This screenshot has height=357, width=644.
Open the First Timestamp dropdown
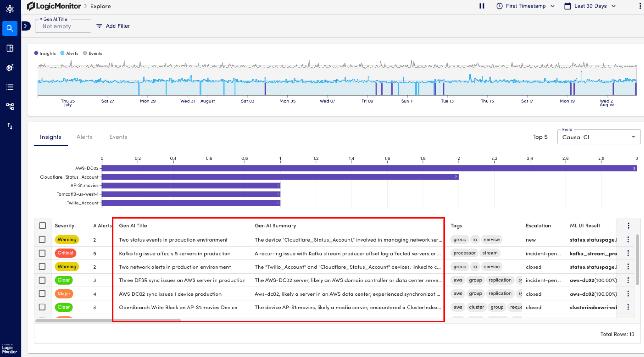[x=525, y=6]
